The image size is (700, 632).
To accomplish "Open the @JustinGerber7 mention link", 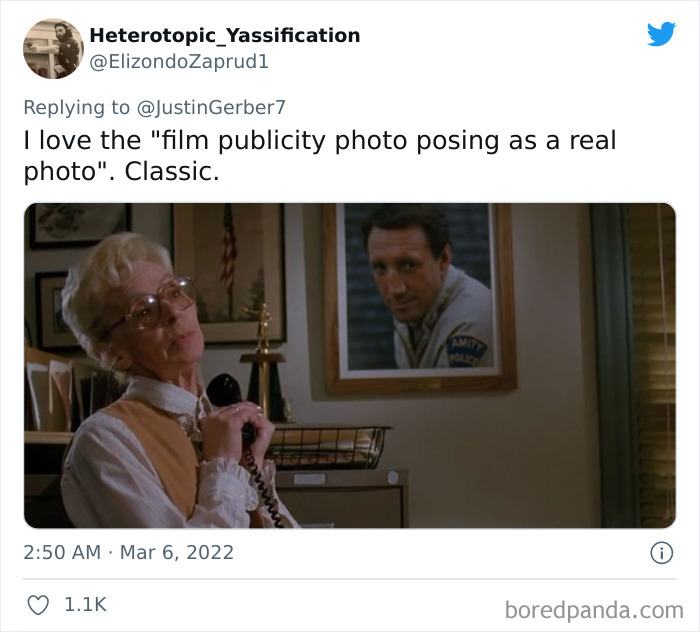I will pyautogui.click(x=211, y=108).
